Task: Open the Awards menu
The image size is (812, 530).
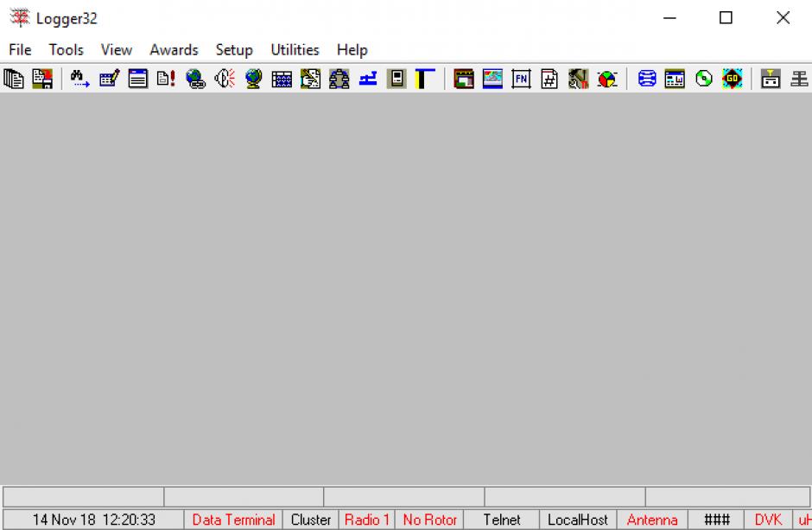Action: [x=174, y=50]
